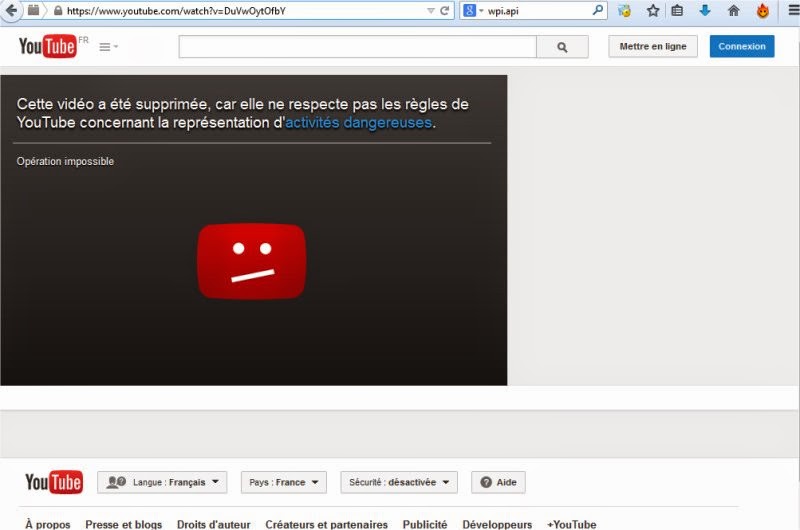Click the YouTube search input field
800x530 pixels.
[357, 47]
